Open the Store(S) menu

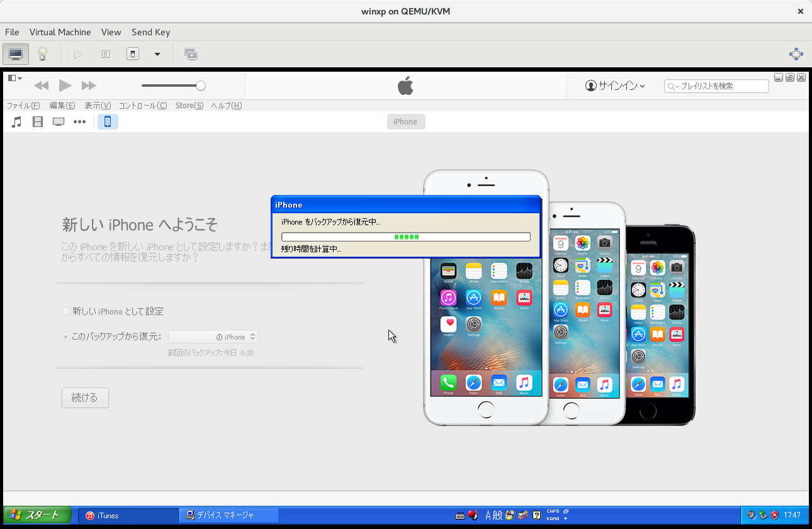(x=189, y=106)
